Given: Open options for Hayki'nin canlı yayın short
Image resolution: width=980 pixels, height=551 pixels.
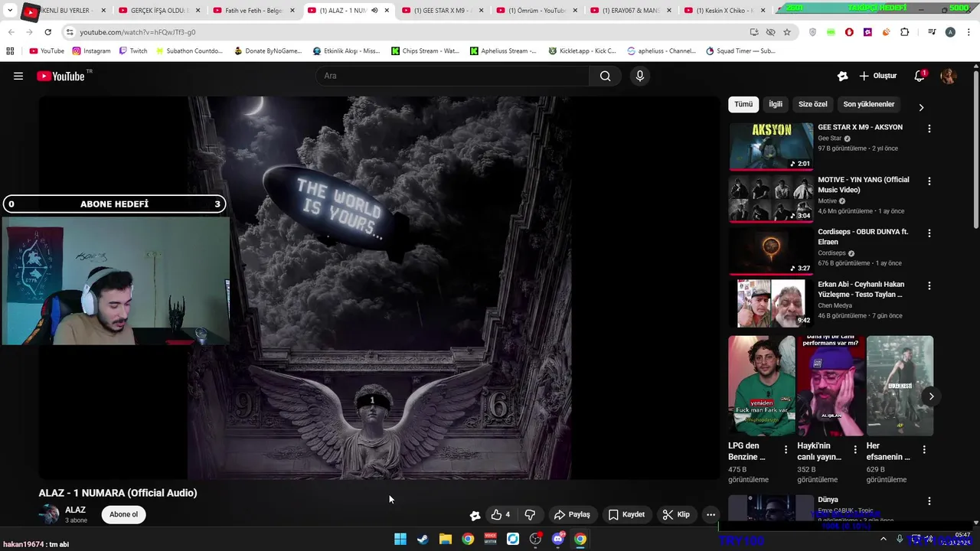Looking at the screenshot, I should pyautogui.click(x=855, y=450).
